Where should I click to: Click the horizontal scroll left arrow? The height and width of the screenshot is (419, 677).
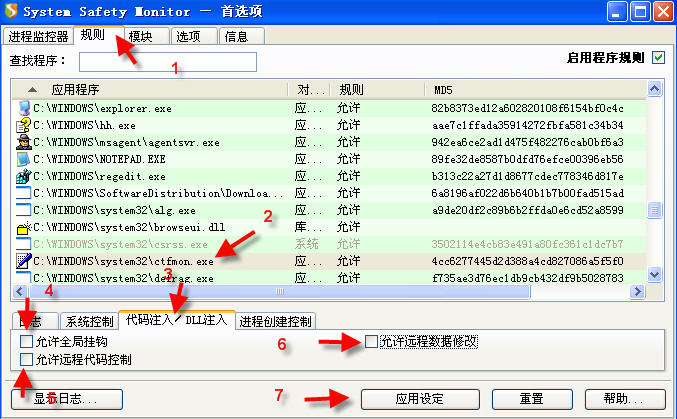[19, 292]
